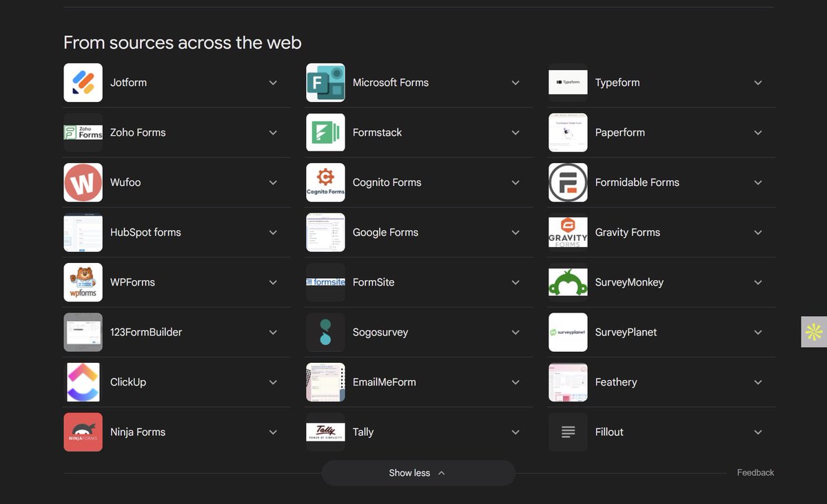This screenshot has width=827, height=504.
Task: Click the Zoho Forms logo icon
Action: pos(83,132)
